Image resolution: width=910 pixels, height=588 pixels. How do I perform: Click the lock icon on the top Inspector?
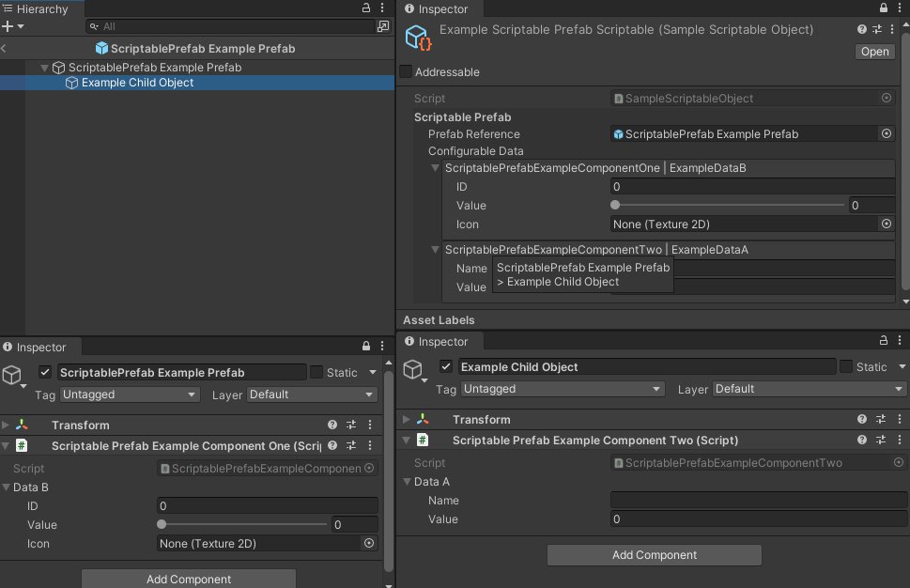pos(883,8)
